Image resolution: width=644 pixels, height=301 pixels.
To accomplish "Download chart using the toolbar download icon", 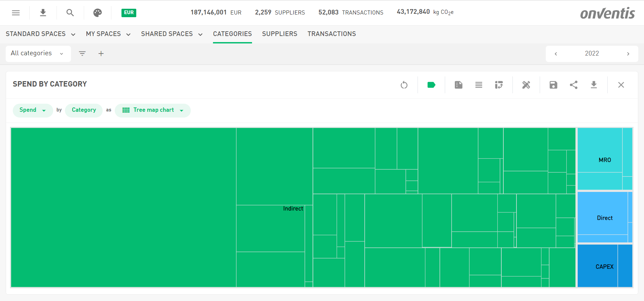I will (594, 85).
